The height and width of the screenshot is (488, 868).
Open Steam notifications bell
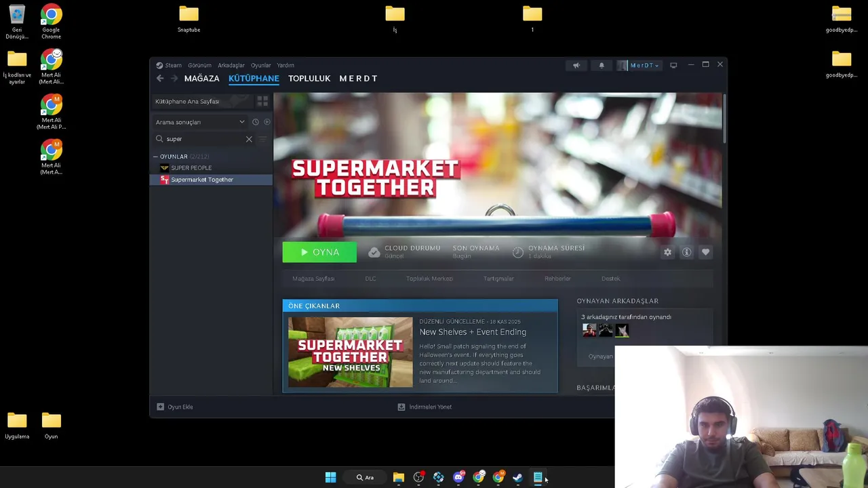click(601, 66)
